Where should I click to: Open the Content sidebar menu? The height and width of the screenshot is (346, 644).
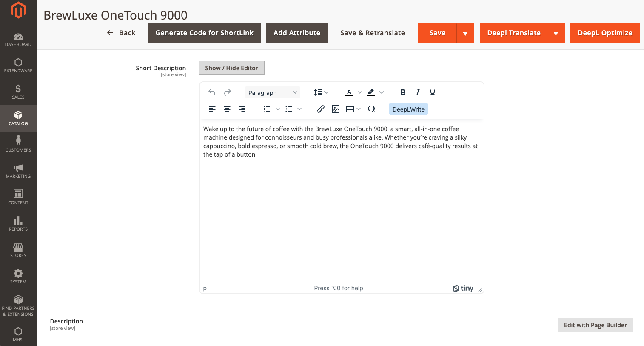[x=18, y=197]
